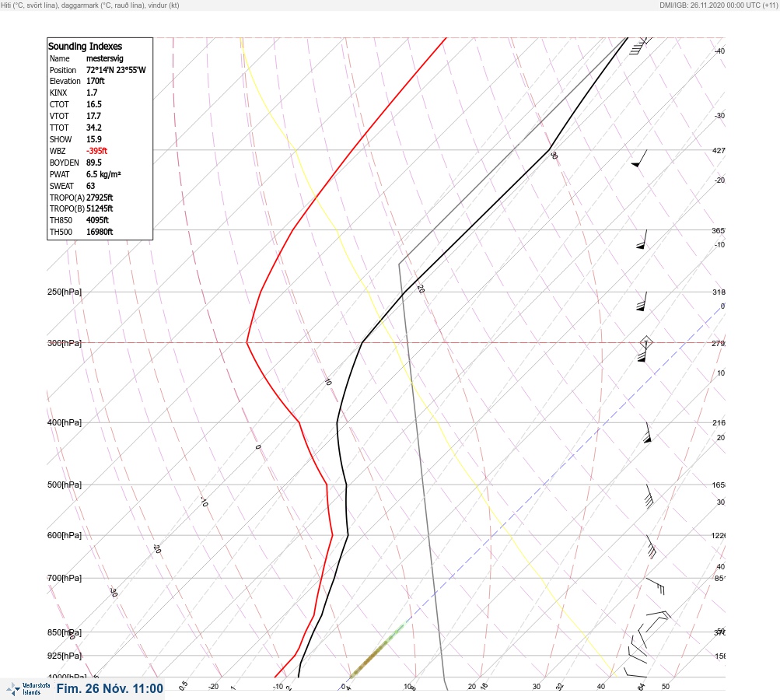Click the wind barb at 300 hPa with diamond

[645, 348]
